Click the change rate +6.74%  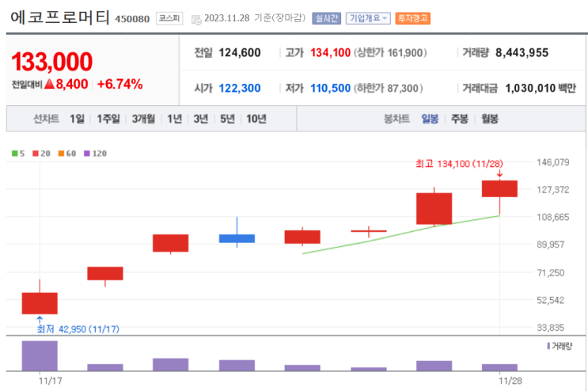pyautogui.click(x=120, y=85)
